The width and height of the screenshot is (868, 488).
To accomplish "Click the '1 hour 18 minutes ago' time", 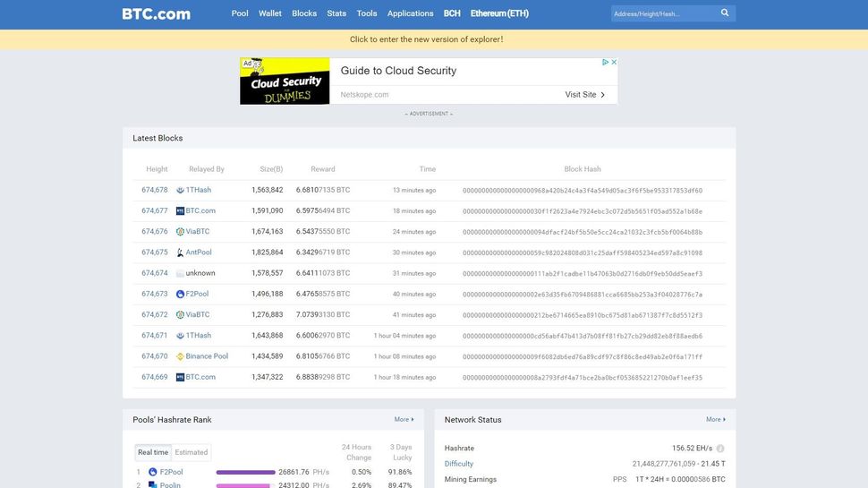I will point(404,377).
